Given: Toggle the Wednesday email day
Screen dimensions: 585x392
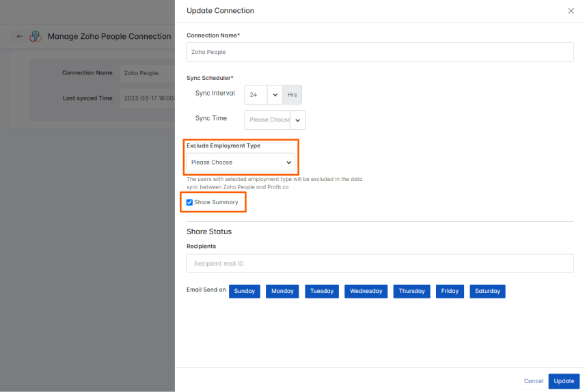Looking at the screenshot, I should 366,291.
